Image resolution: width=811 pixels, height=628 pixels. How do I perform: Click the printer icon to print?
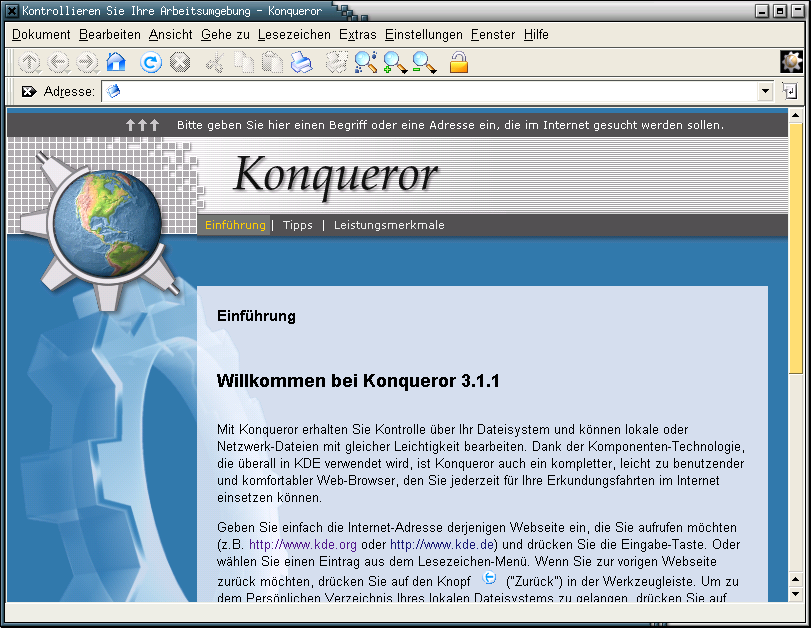click(302, 63)
